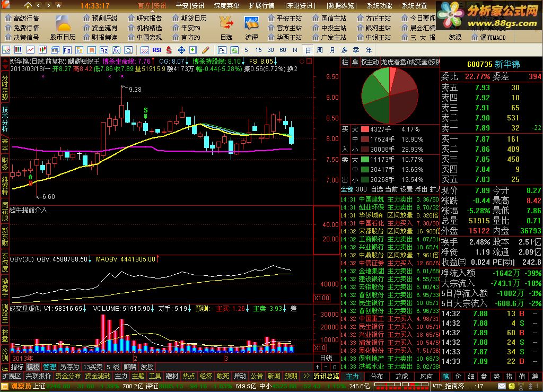Image resolution: width=543 pixels, height=392 pixels.
Task: Switch to daily 日 period
Action: (308, 50)
